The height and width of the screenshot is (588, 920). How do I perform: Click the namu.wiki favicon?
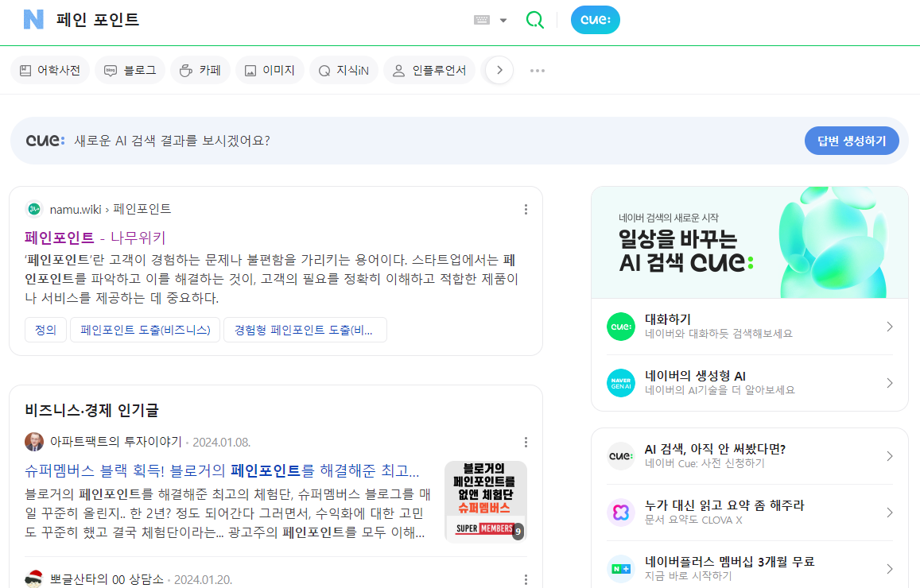point(34,209)
